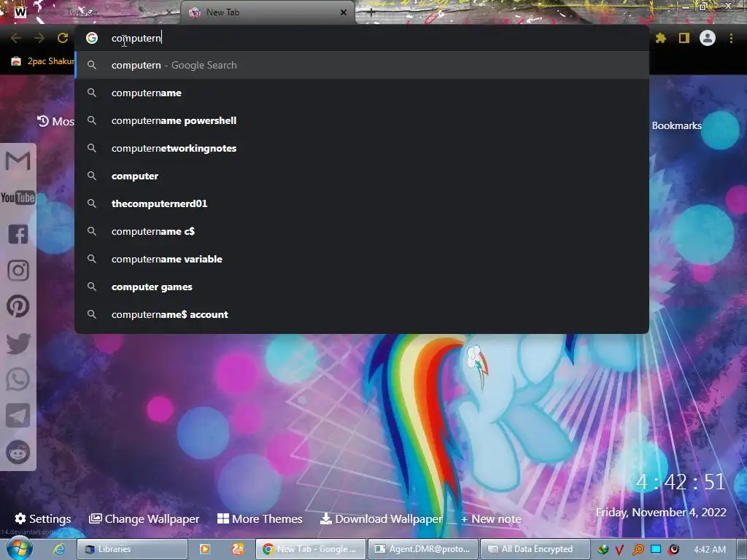Open Agent.DMR@proto taskbar window
Screen dimensions: 747x560
[423, 549]
